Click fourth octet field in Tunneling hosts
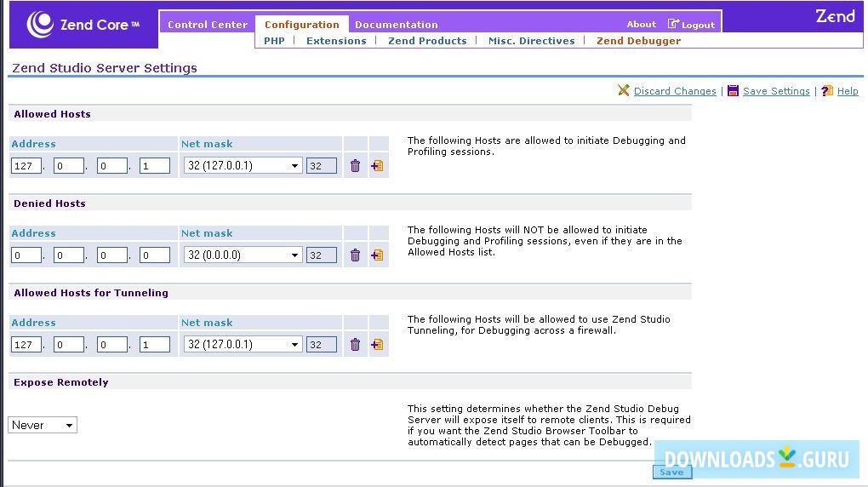 click(154, 345)
